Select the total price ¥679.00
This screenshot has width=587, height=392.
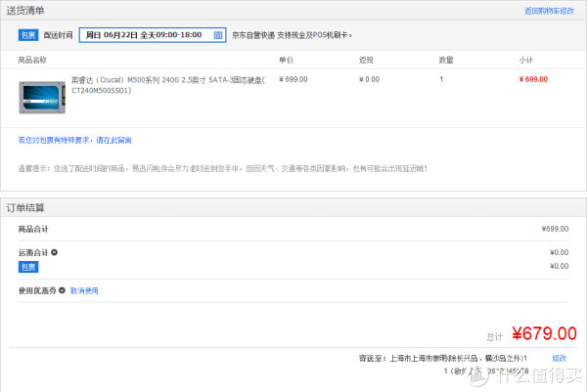pyautogui.click(x=544, y=333)
